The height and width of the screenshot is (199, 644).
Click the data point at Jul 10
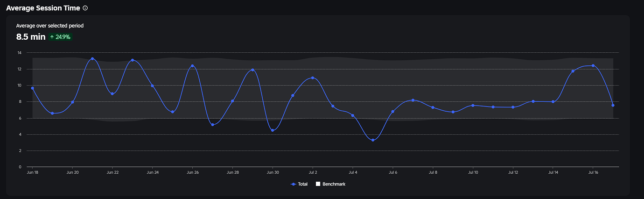click(x=473, y=106)
